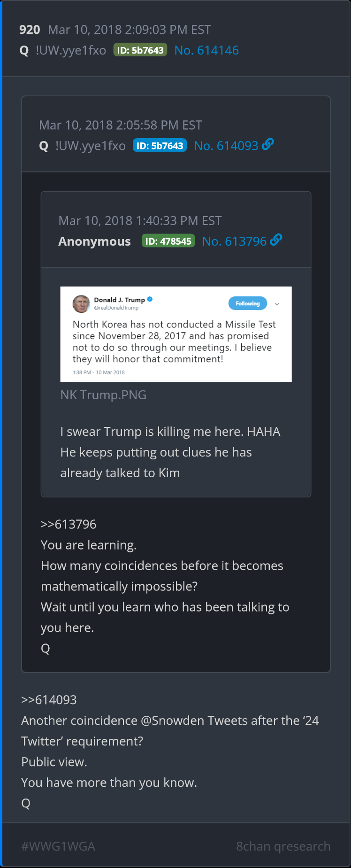Expand the tweet's chevron dropdown menu

click(277, 304)
